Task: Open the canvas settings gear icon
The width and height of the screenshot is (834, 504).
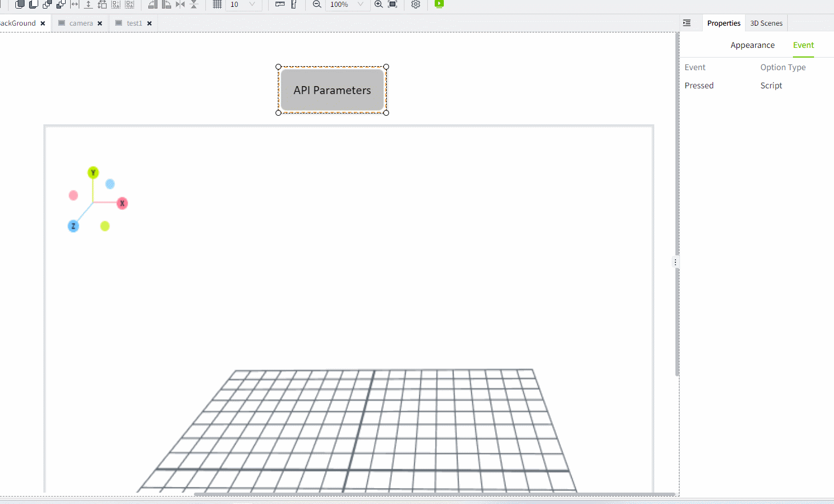Action: [415, 5]
